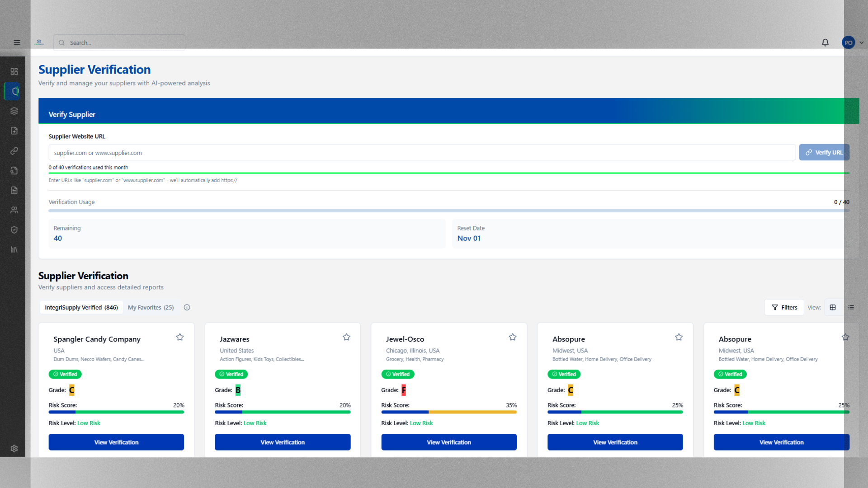Screen dimensions: 868x488
Task: Click the notification bell icon
Action: [825, 42]
